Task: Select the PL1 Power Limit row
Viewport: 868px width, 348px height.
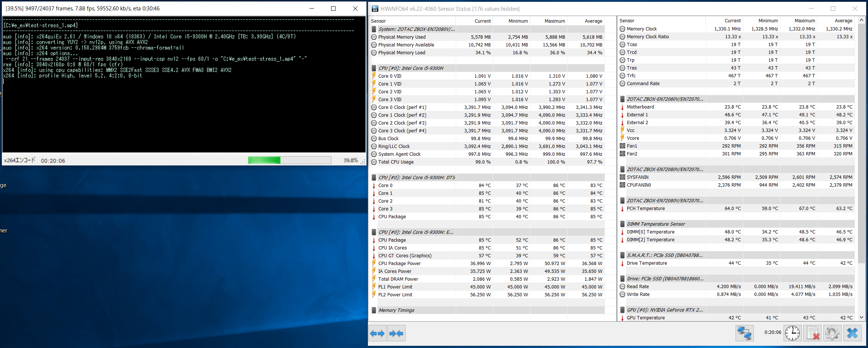Action: pos(395,287)
